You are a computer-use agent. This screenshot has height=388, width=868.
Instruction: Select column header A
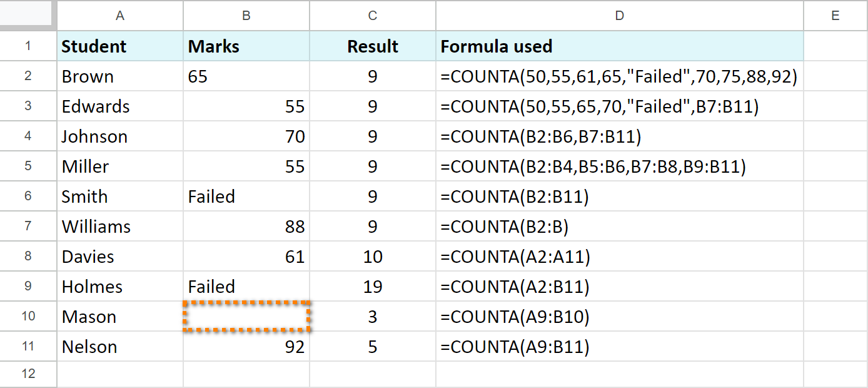pos(119,16)
